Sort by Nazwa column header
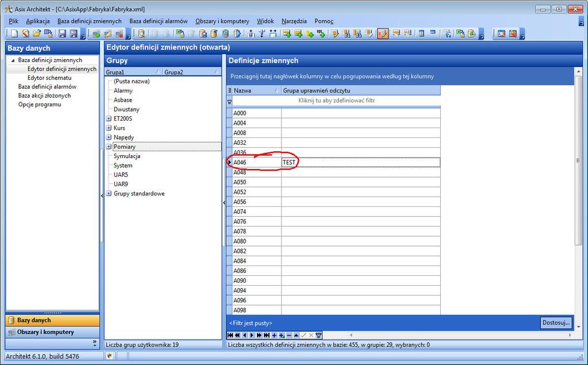Screen dimensions: 588x365 click(x=256, y=90)
